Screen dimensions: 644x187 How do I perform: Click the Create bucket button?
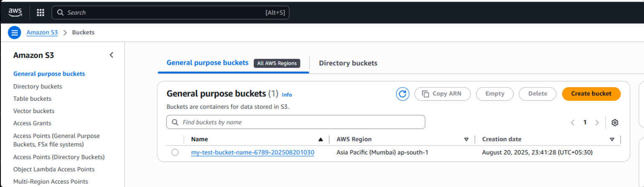point(591,94)
